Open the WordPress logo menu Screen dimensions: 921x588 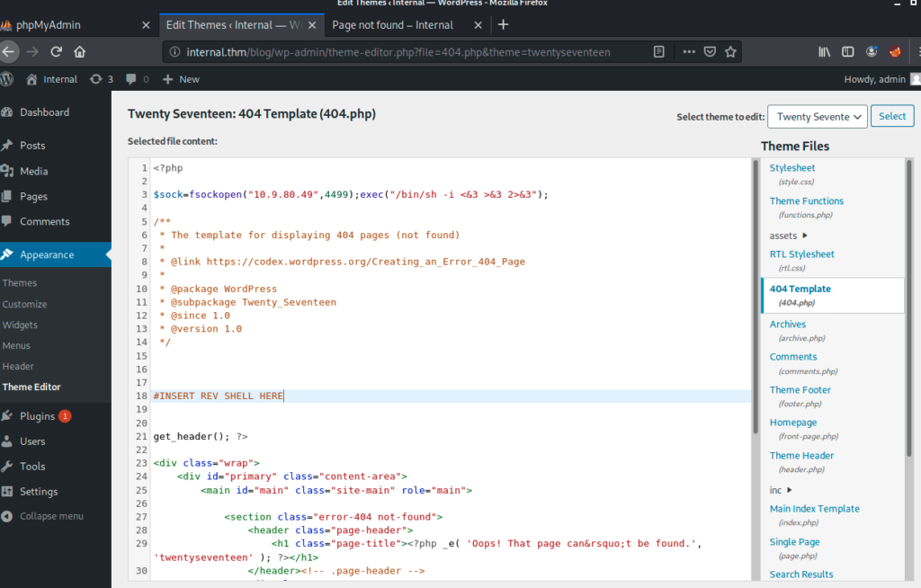click(6, 79)
